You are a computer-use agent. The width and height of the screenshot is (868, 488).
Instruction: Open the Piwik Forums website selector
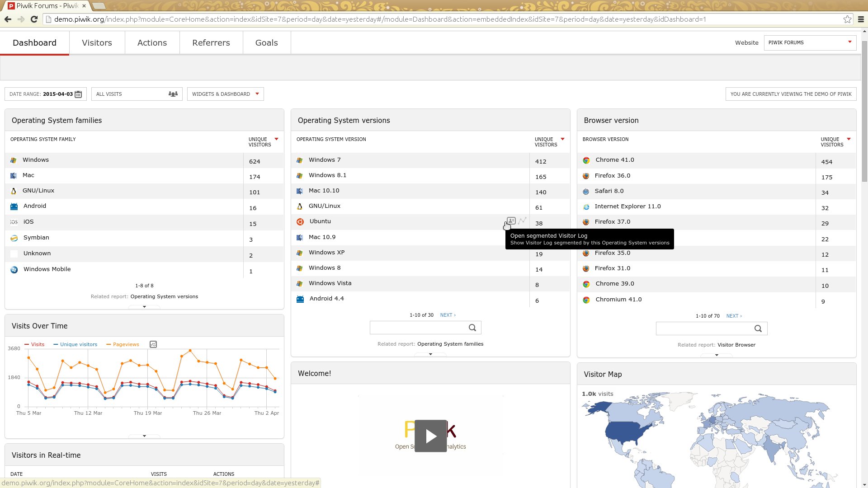810,42
